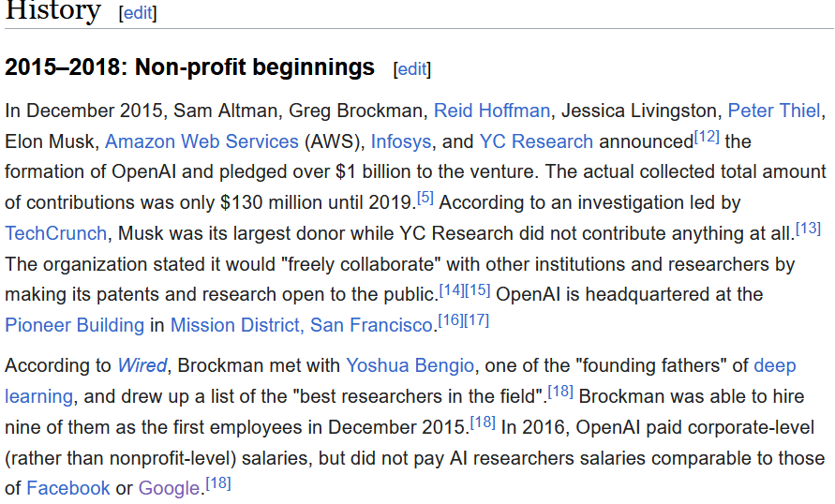Viewport: 835px width, 504px height.
Task: Go to footnote 13
Action: pos(807,229)
